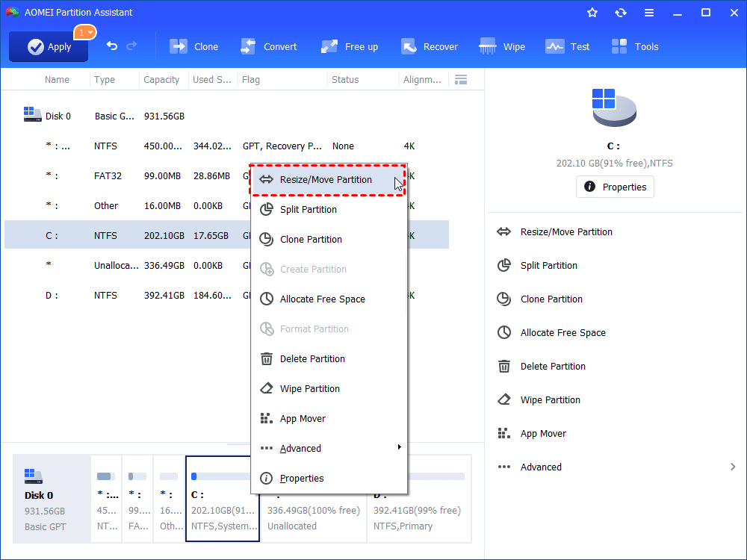Viewport: 747px width, 560px height.
Task: Sort by the Name column header
Action: click(x=57, y=80)
